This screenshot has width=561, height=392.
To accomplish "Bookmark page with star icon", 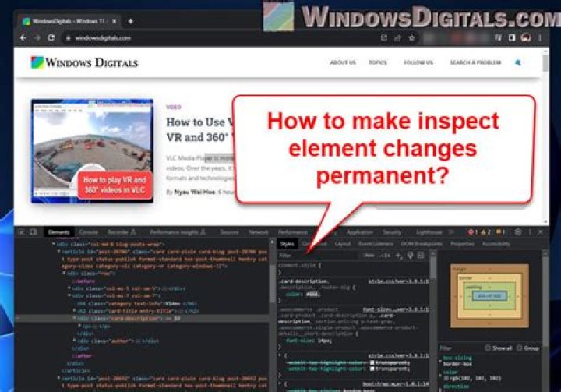I will pyautogui.click(x=411, y=37).
